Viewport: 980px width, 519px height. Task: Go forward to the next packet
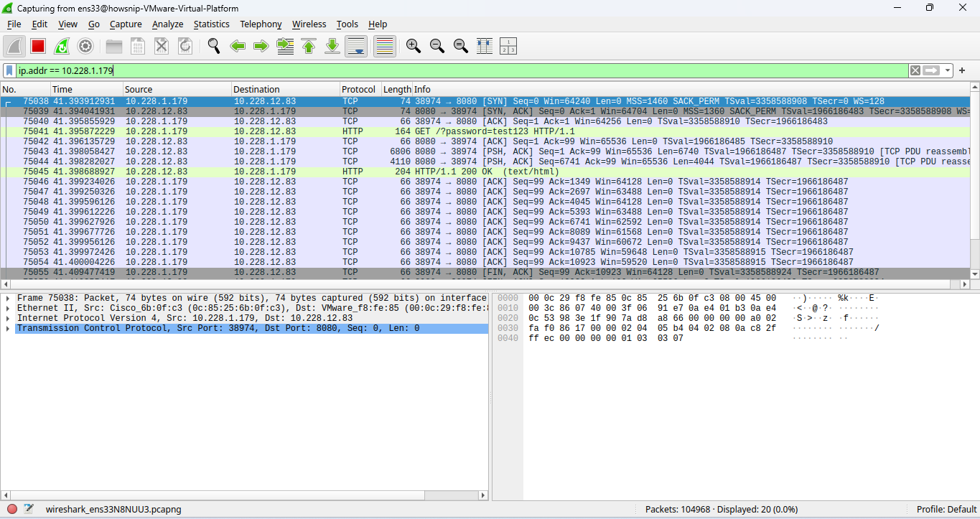[261, 46]
